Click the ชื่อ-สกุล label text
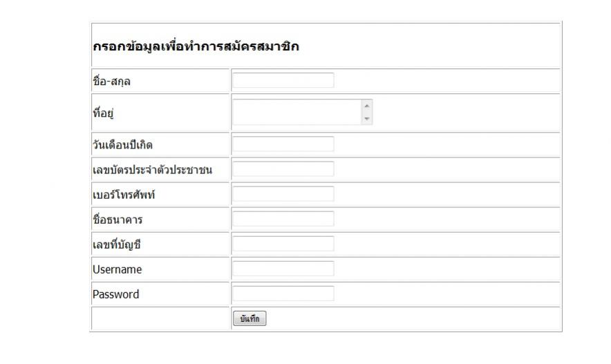611x364 pixels. [x=111, y=82]
